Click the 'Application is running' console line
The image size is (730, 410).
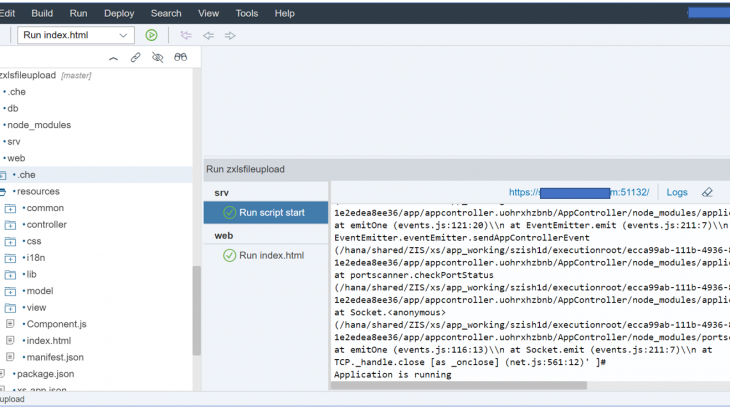(392, 375)
